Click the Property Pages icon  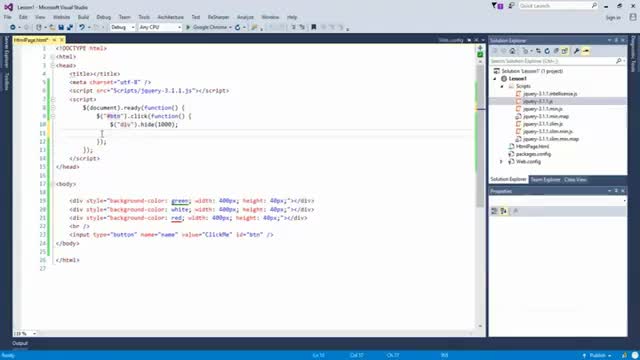(516, 211)
